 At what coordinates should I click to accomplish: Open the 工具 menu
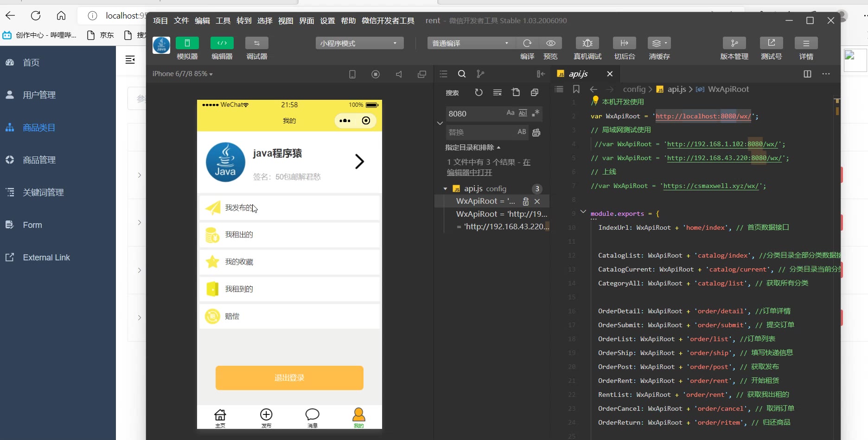(223, 20)
